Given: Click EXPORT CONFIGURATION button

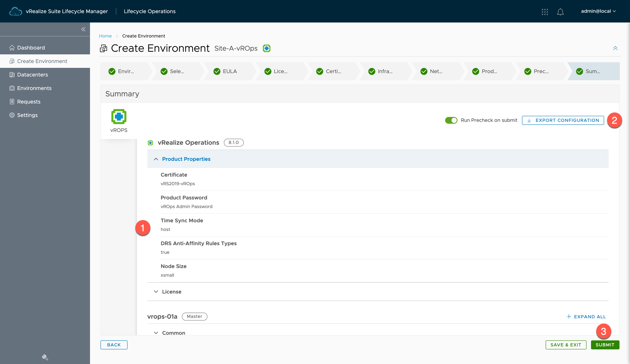Looking at the screenshot, I should coord(563,120).
